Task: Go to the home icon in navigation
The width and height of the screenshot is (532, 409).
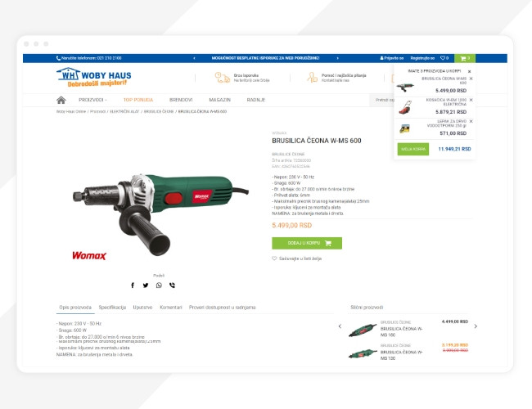Action: pos(61,100)
